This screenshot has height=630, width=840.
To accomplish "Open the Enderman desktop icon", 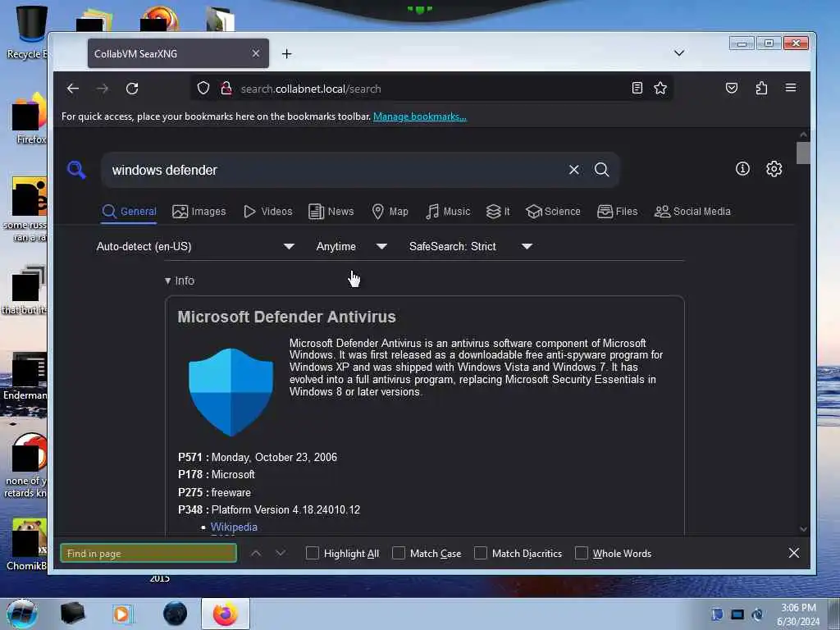I will [x=25, y=377].
